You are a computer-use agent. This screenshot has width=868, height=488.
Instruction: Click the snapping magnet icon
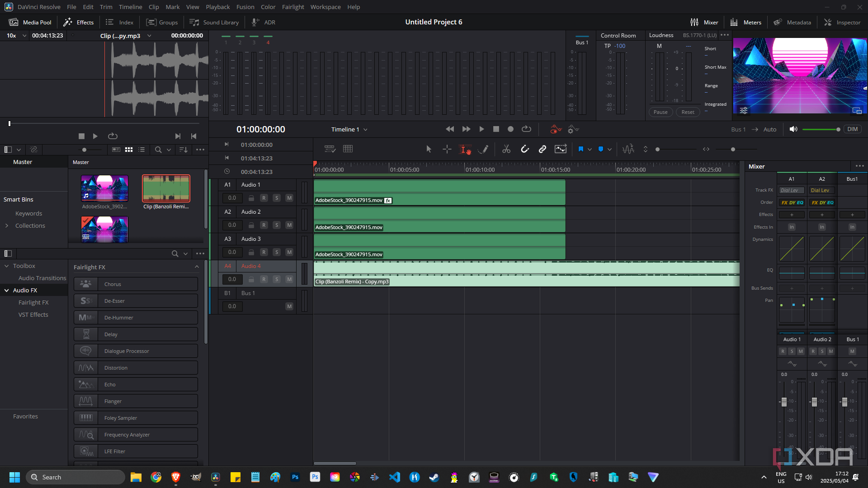524,149
